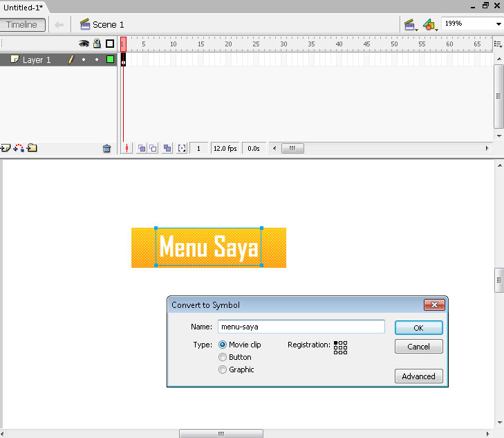
Task: Toggle the Onion Skin button
Action: point(142,148)
